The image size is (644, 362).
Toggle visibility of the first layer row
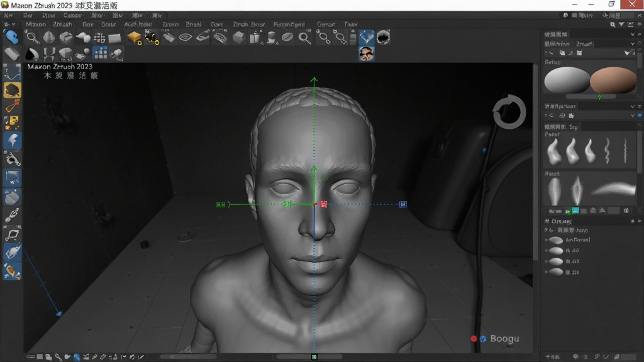pyautogui.click(x=547, y=239)
